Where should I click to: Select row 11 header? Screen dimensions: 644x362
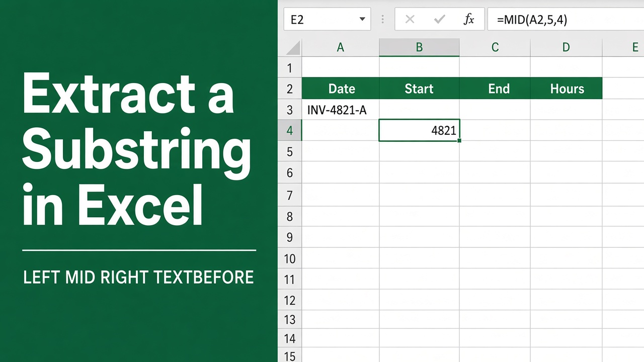290,280
